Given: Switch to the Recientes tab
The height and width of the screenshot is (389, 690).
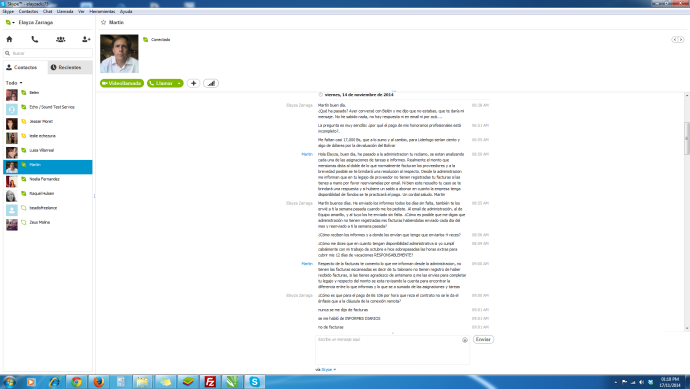Looking at the screenshot, I should (70, 67).
